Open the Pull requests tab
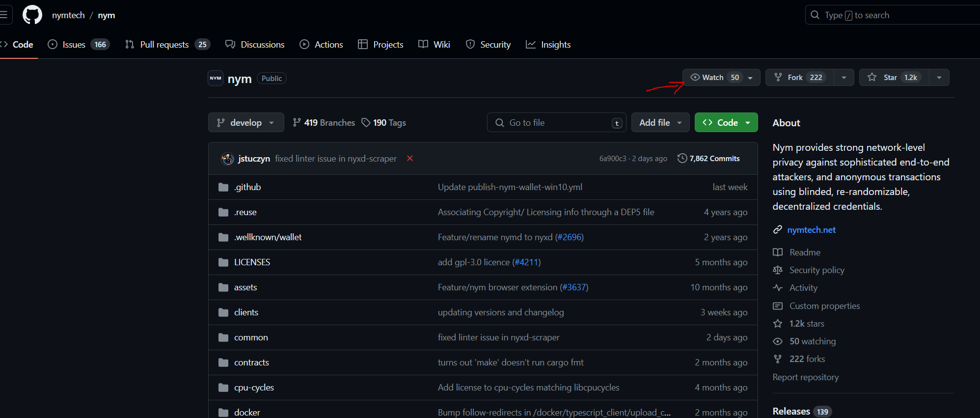This screenshot has width=980, height=418. (x=167, y=44)
